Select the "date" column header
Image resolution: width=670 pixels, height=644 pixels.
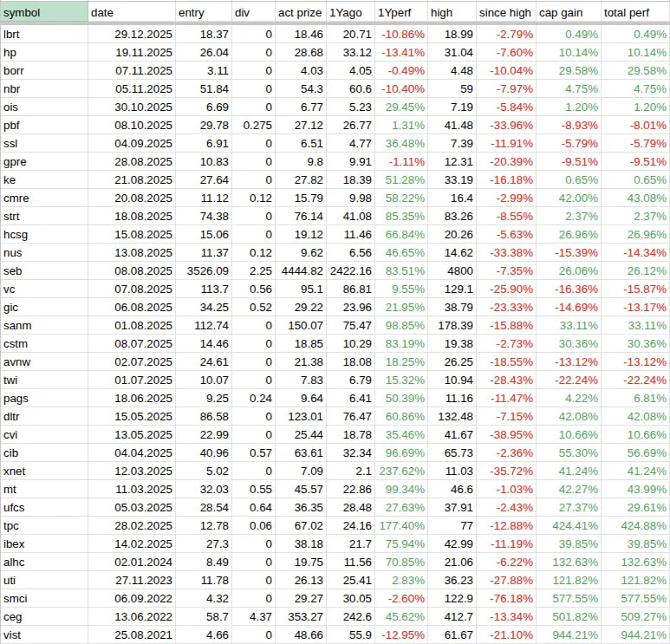click(x=130, y=12)
